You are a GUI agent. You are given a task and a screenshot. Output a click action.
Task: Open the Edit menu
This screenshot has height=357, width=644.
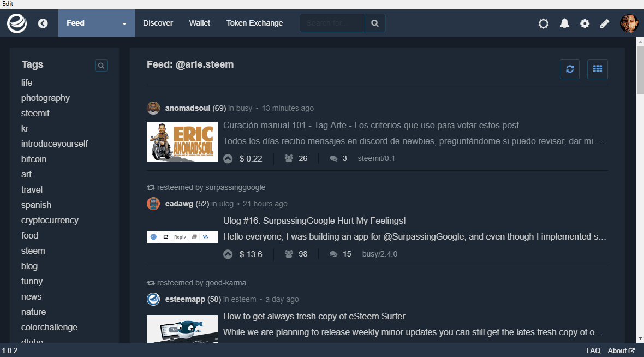8,4
